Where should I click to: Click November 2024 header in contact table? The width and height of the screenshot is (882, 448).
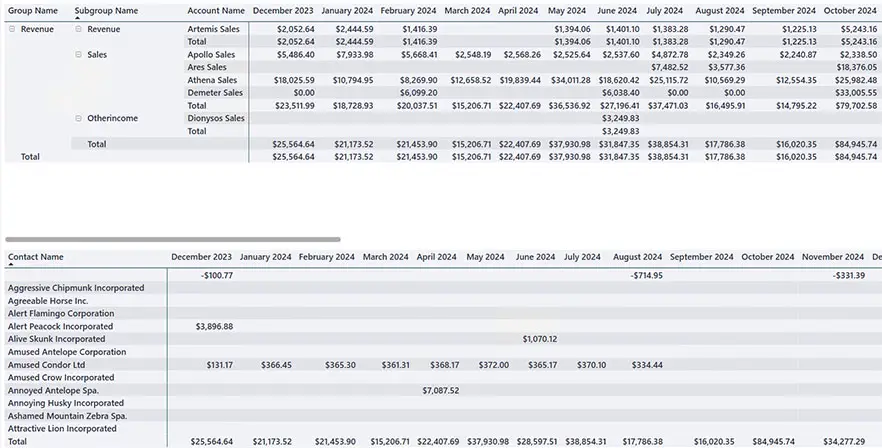tap(833, 257)
